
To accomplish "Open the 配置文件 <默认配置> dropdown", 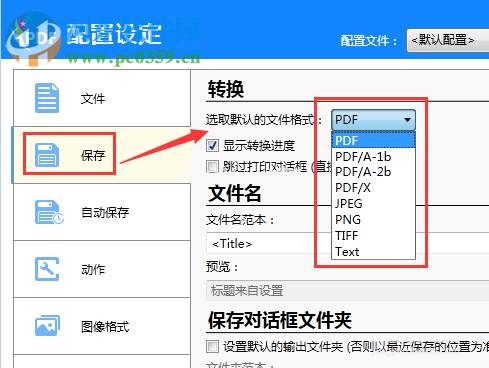I will pos(447,40).
